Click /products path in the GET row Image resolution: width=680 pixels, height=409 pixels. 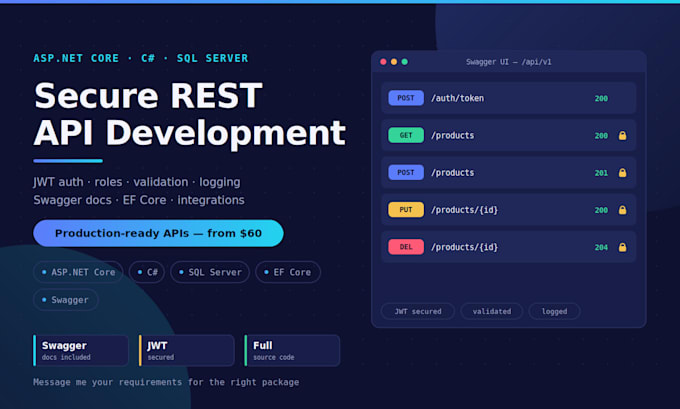pyautogui.click(x=452, y=136)
